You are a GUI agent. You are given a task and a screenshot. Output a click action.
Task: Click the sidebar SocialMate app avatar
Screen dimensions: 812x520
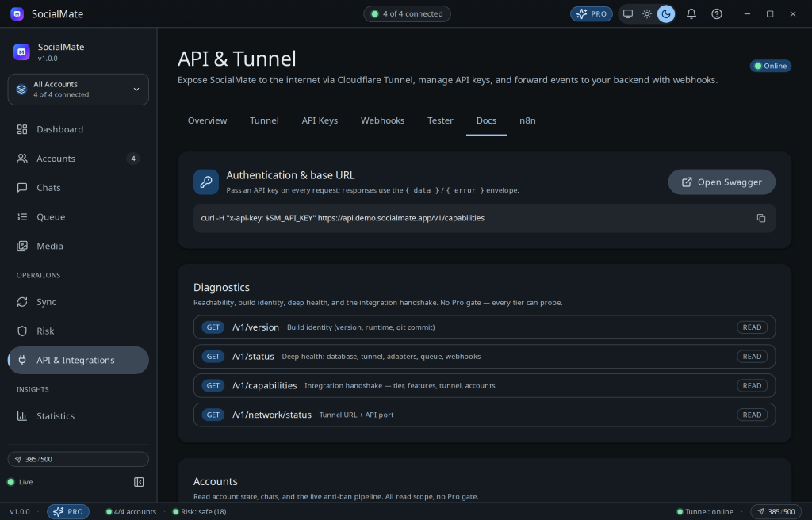pyautogui.click(x=21, y=52)
